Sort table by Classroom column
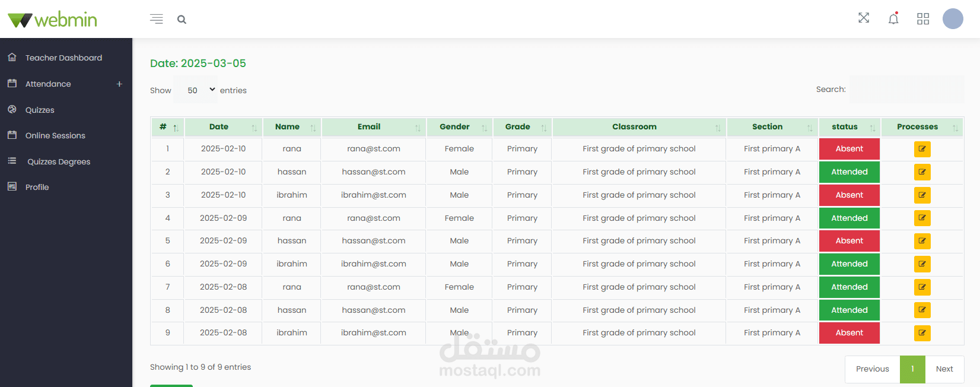 click(x=639, y=127)
